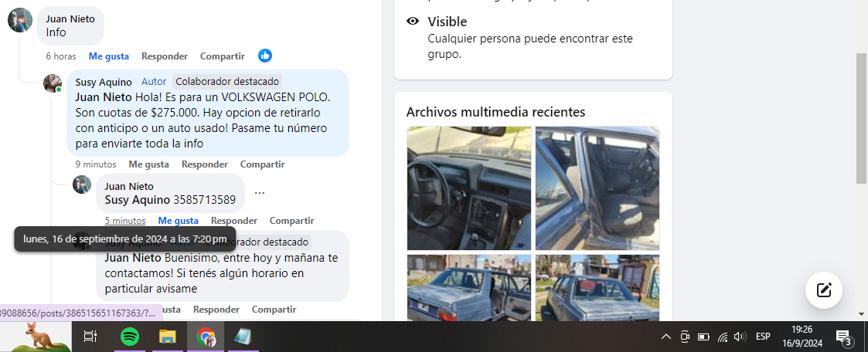Click the volume speaker tray icon
This screenshot has height=352, width=868.
click(x=740, y=337)
